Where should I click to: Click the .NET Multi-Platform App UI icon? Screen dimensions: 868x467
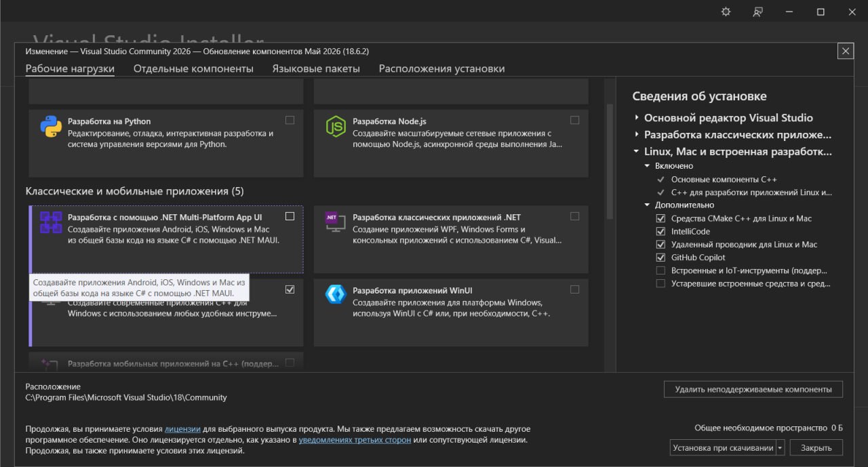point(51,222)
